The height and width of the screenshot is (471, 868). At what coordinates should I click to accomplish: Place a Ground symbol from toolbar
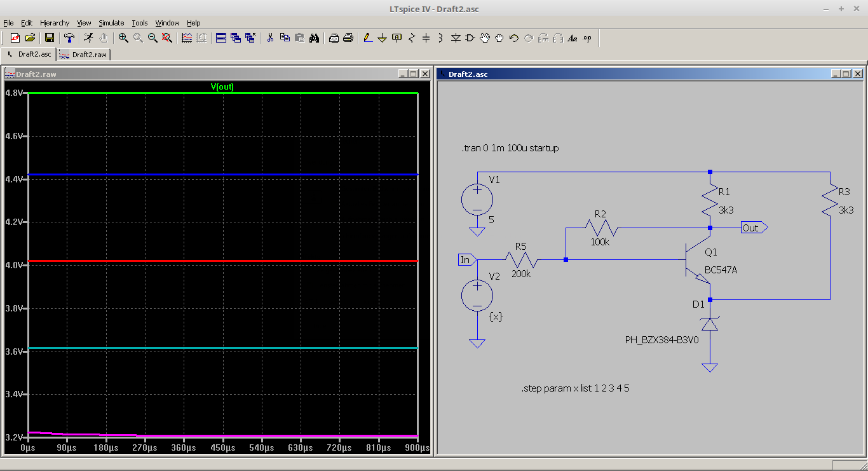click(382, 38)
